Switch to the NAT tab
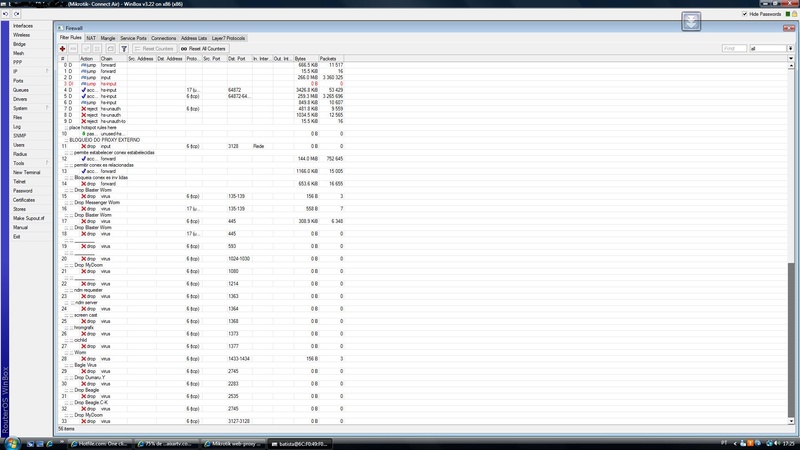The width and height of the screenshot is (800, 450). coord(91,38)
